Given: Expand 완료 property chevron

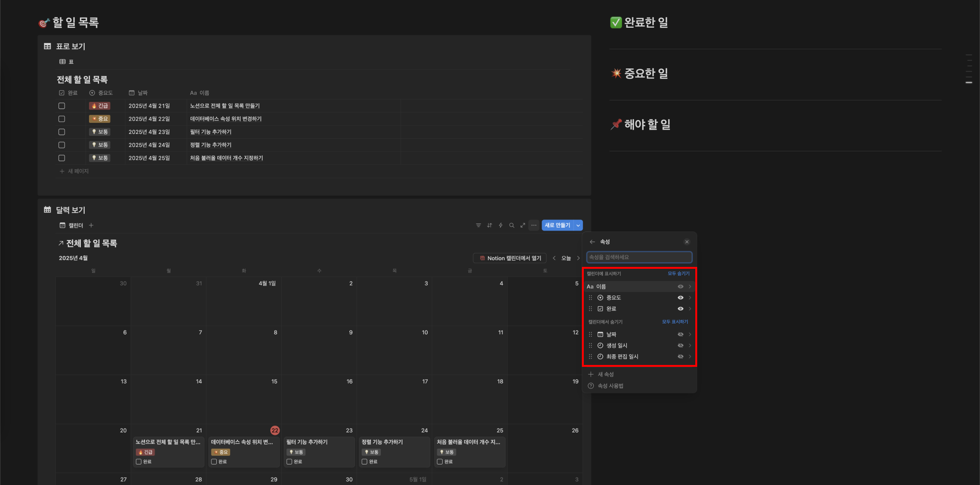Looking at the screenshot, I should click(x=690, y=309).
